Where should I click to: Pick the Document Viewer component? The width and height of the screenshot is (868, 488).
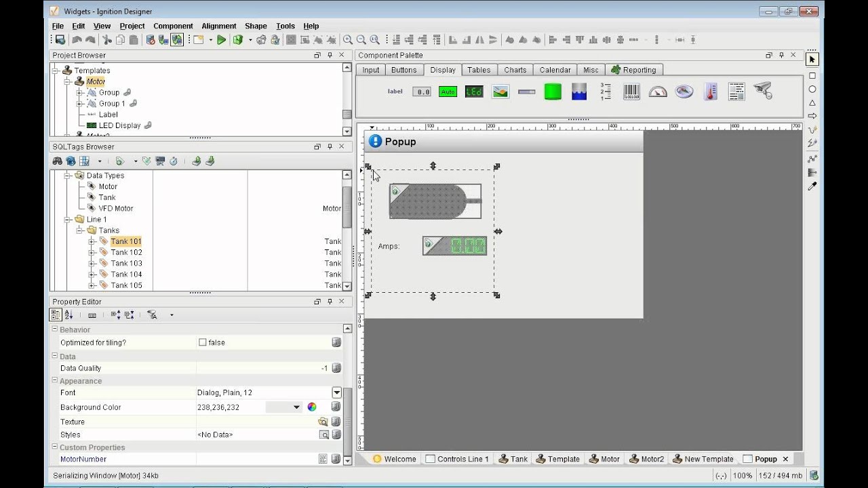pos(736,91)
